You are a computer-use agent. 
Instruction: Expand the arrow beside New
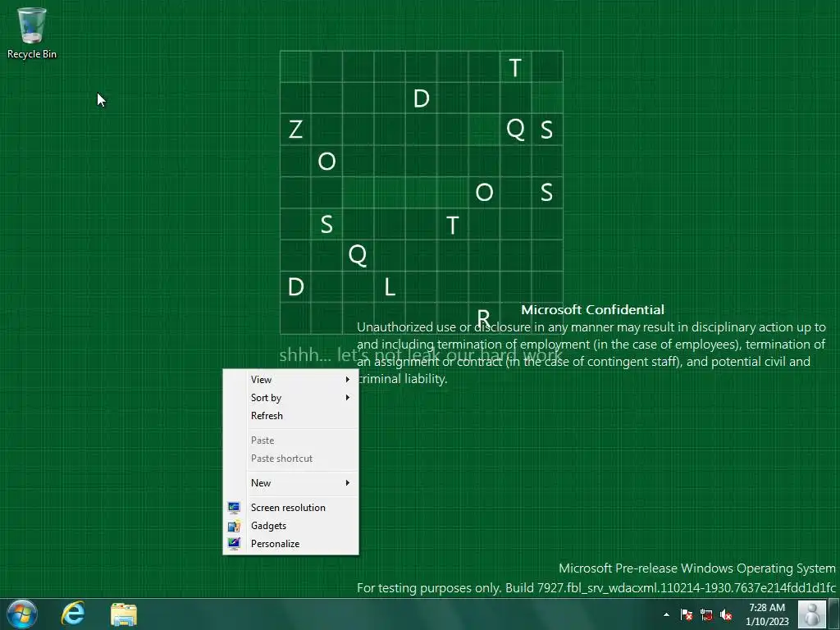[x=348, y=482]
